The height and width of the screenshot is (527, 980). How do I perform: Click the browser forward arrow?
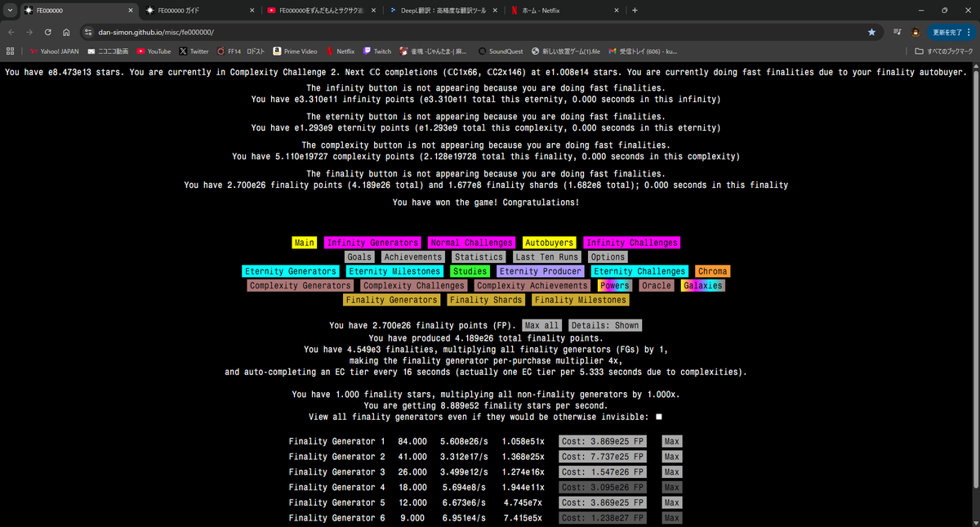(30, 32)
